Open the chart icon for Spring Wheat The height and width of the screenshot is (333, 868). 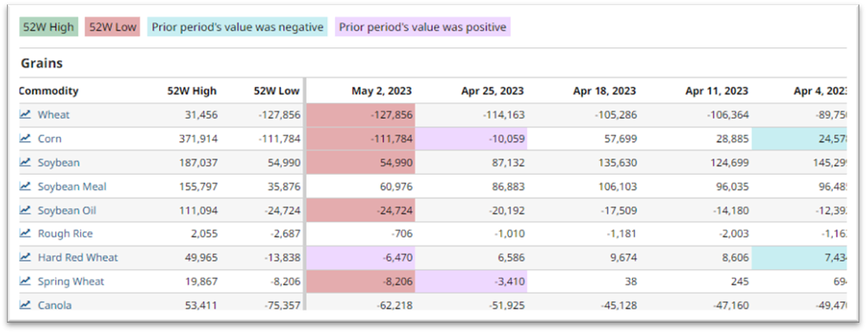pyautogui.click(x=25, y=281)
